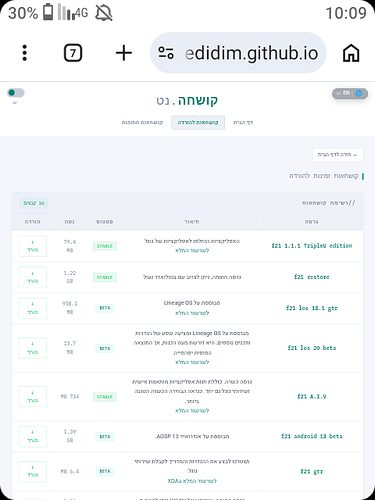The height and width of the screenshot is (500, 375).
Task: Select version name f21 1.1.1 TripleU edition
Action: click(312, 246)
